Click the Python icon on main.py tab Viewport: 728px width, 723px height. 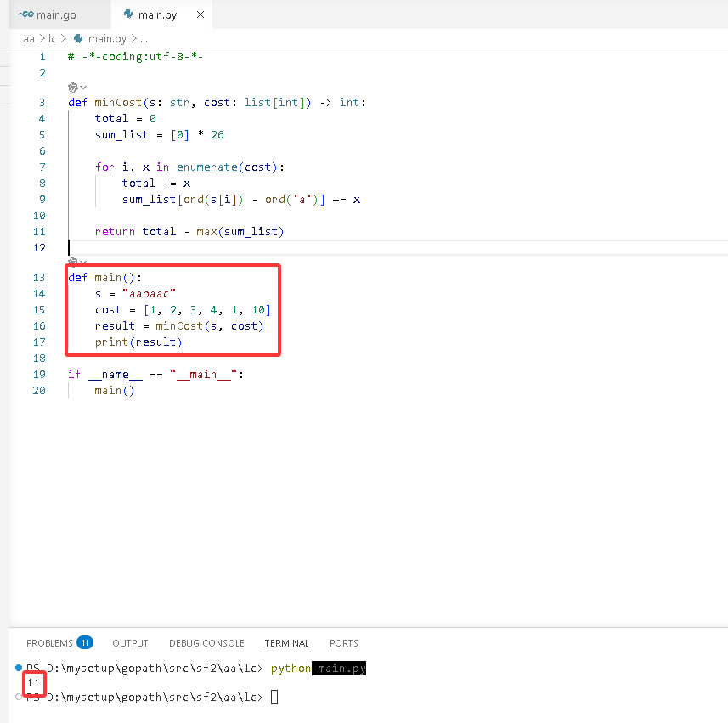(128, 14)
